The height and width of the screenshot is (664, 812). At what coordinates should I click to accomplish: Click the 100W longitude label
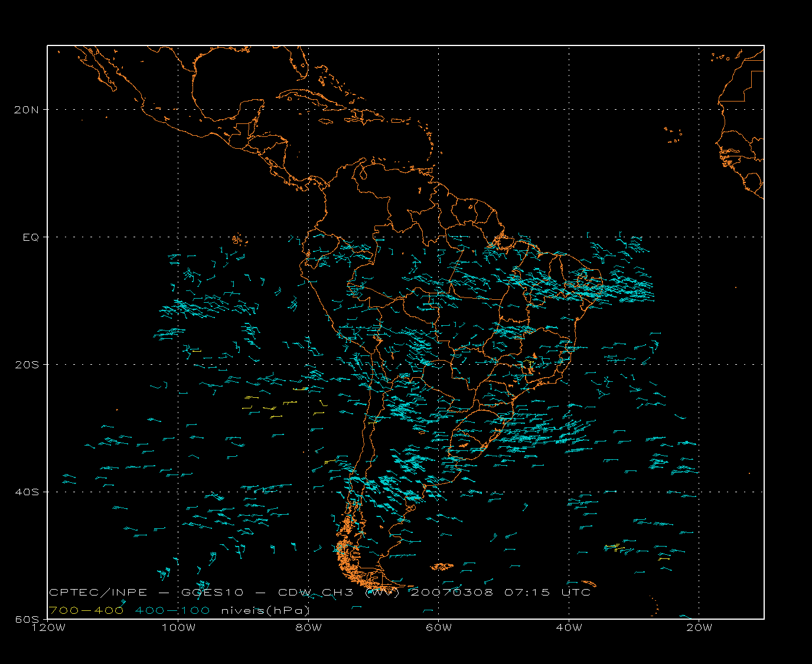click(x=178, y=627)
